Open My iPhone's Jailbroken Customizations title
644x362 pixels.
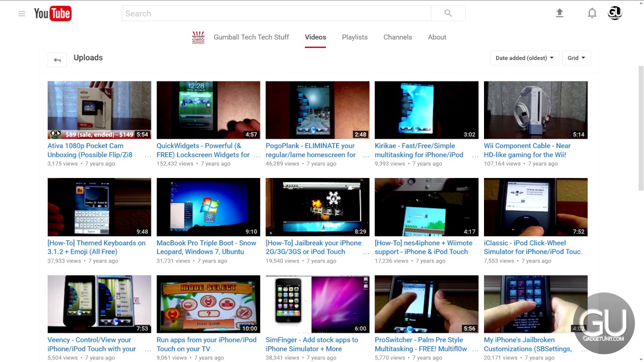click(x=528, y=344)
